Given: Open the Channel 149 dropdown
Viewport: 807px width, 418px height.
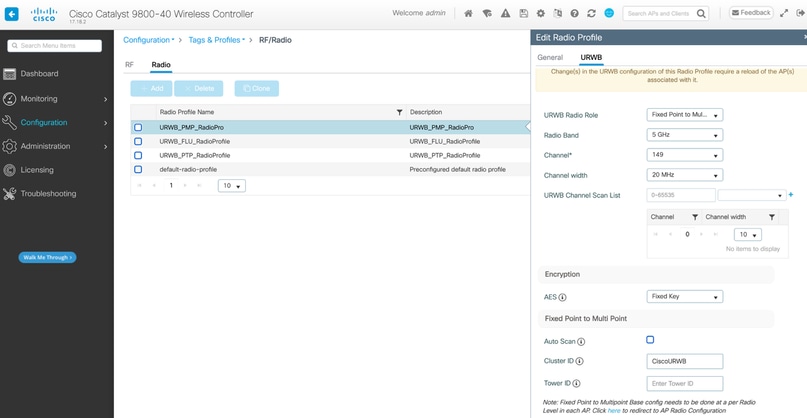Looking at the screenshot, I should click(685, 154).
